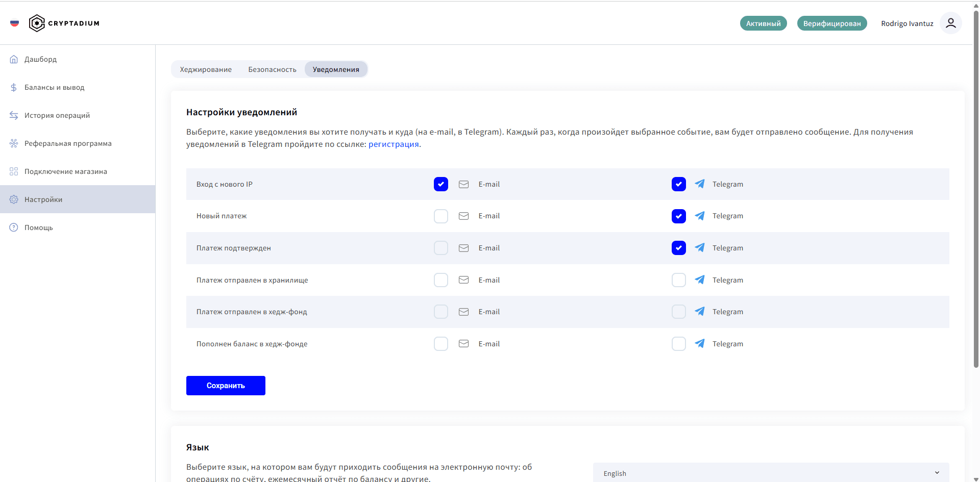
Task: Click the Верифицирован status badge
Action: click(x=832, y=23)
